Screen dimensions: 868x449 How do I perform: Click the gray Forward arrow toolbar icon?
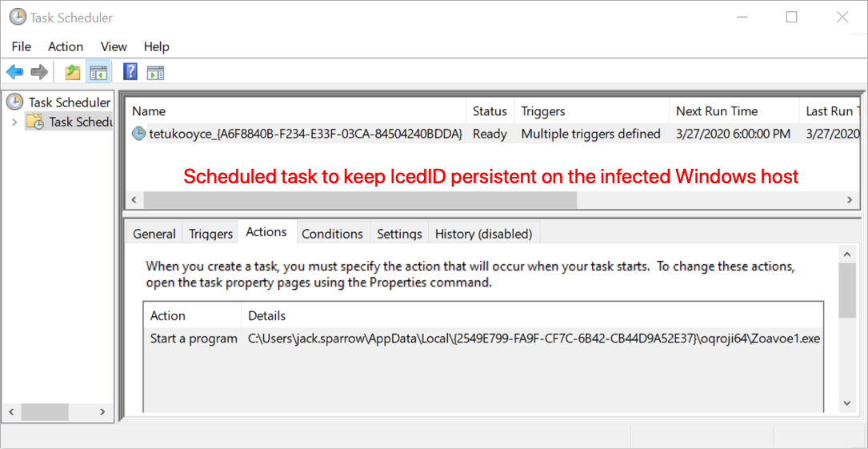click(x=39, y=71)
